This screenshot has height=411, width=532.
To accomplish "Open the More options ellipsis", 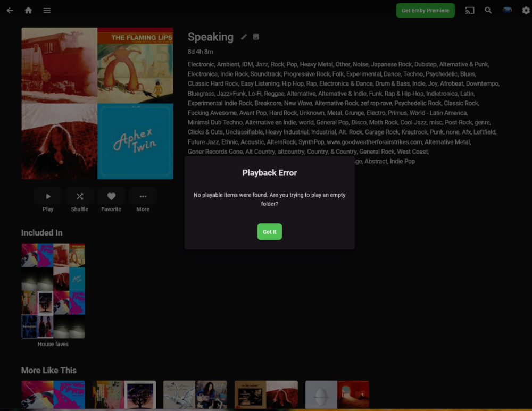I will coord(143,196).
